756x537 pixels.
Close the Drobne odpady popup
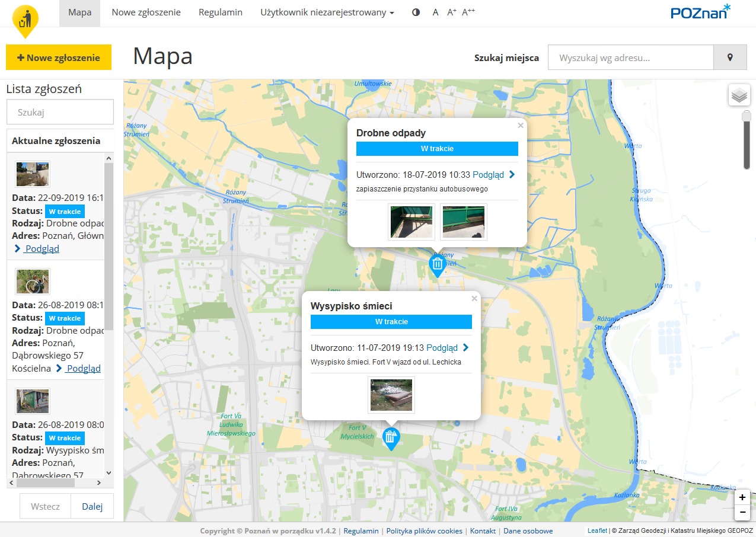click(521, 126)
